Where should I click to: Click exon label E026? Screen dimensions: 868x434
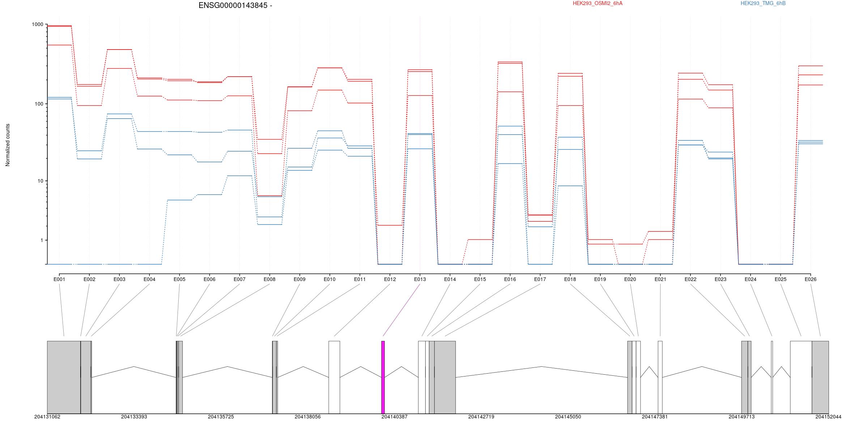point(810,279)
